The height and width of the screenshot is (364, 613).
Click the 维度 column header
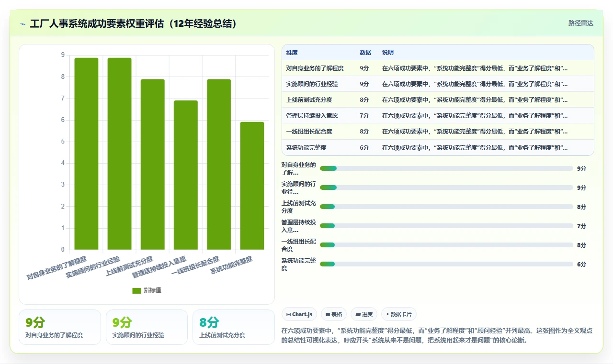tap(292, 53)
